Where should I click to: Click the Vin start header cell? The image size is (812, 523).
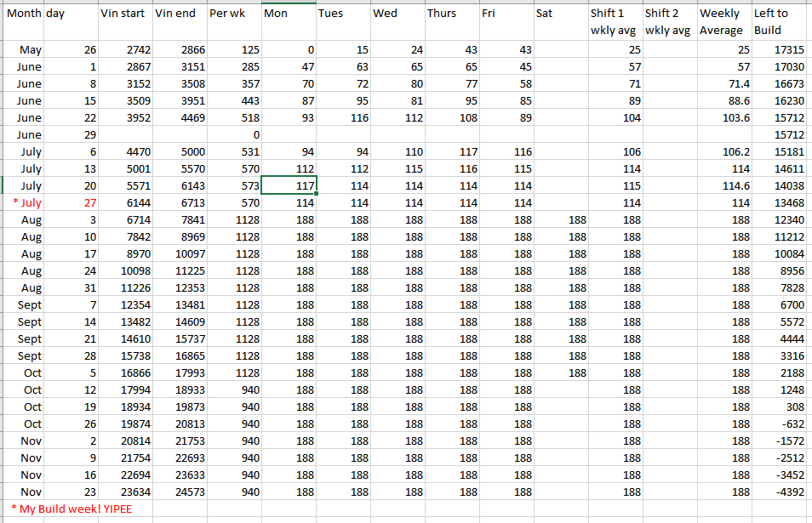tap(124, 14)
